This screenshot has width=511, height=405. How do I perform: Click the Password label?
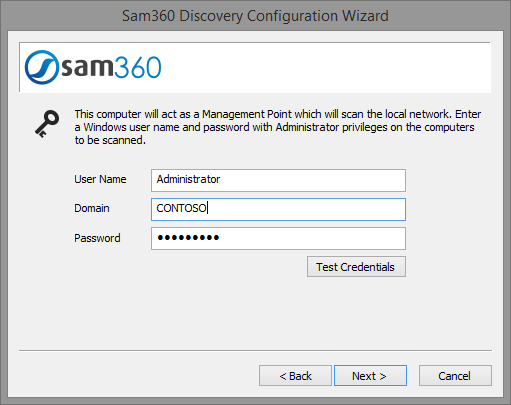(97, 238)
